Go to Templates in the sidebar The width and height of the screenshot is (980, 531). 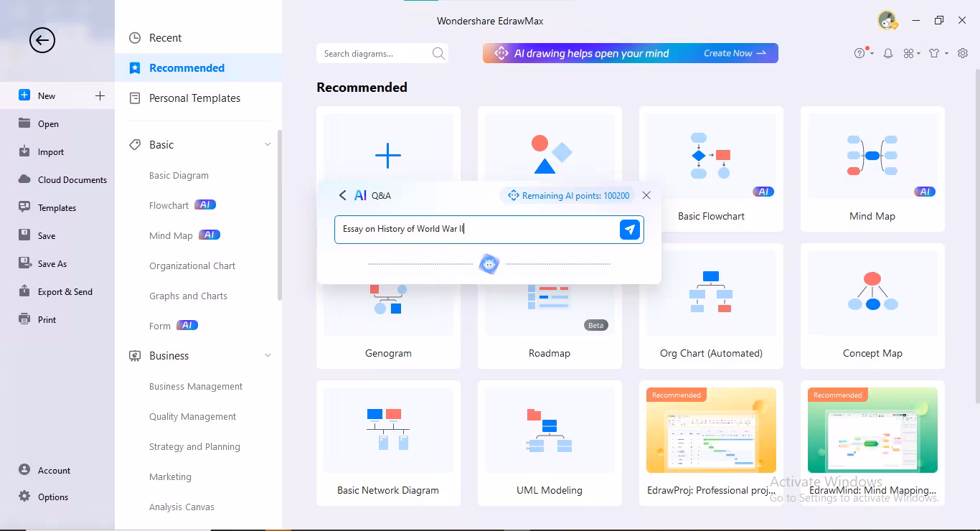pyautogui.click(x=57, y=207)
